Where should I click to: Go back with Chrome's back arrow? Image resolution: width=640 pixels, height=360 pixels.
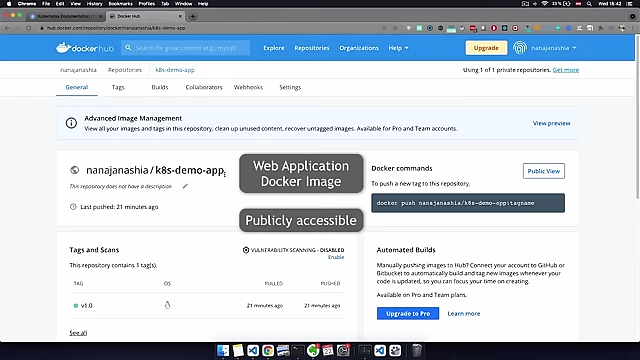tap(7, 28)
